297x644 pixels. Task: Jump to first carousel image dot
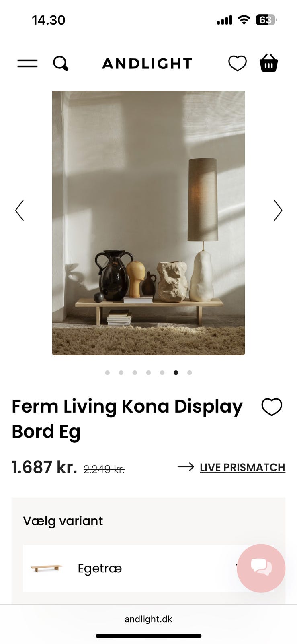(107, 373)
